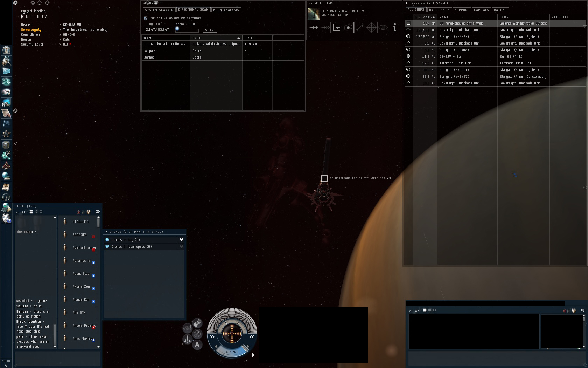Open the Overview window menu triangle
Screen dimensions: 588x368
tap(407, 3)
